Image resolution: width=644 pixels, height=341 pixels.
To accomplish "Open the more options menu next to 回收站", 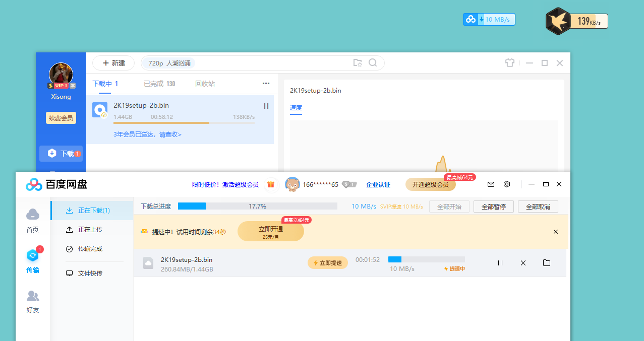I will [266, 83].
